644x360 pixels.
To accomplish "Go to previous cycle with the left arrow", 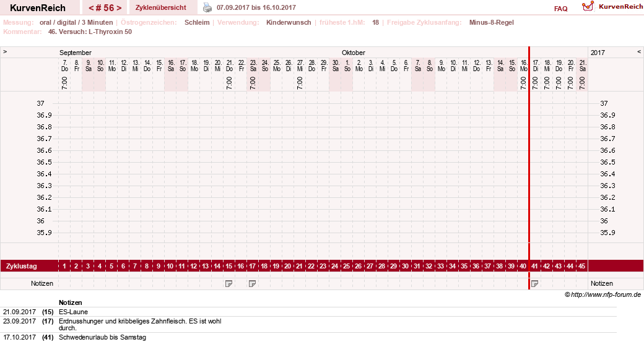I will coord(92,8).
